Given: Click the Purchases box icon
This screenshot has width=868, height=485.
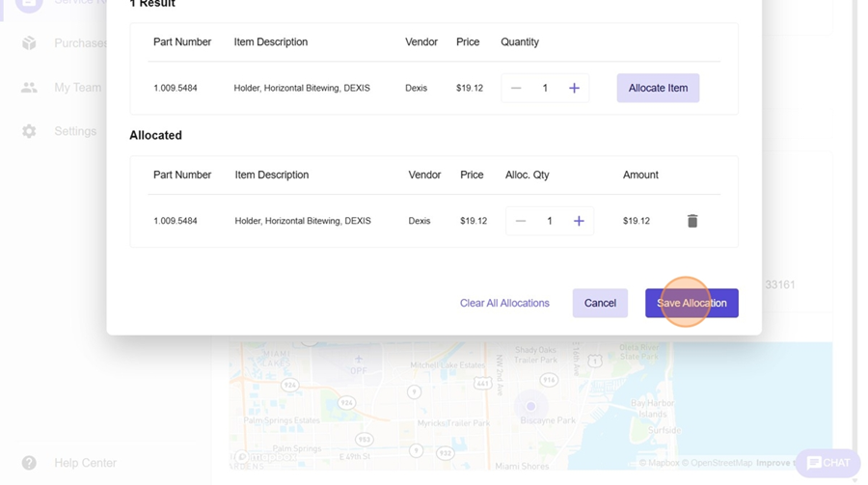Looking at the screenshot, I should coord(29,43).
